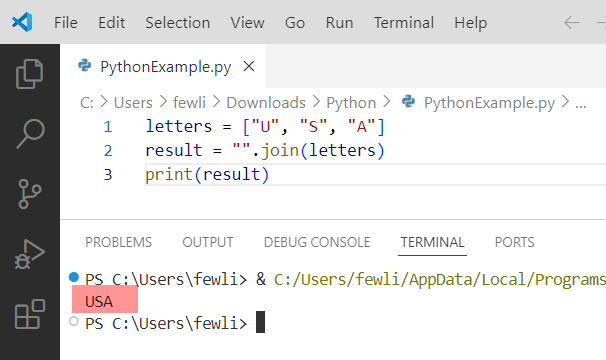Switch to the OUTPUT panel tab
Viewport: 606px width, 360px height.
coord(208,242)
